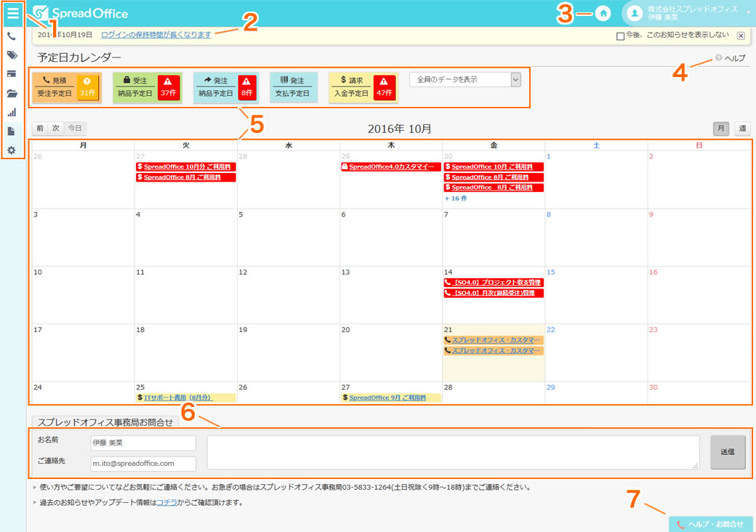The image size is (756, 532).
Task: Open the ログインの保持時間が長くなります notice link
Action: click(x=156, y=35)
